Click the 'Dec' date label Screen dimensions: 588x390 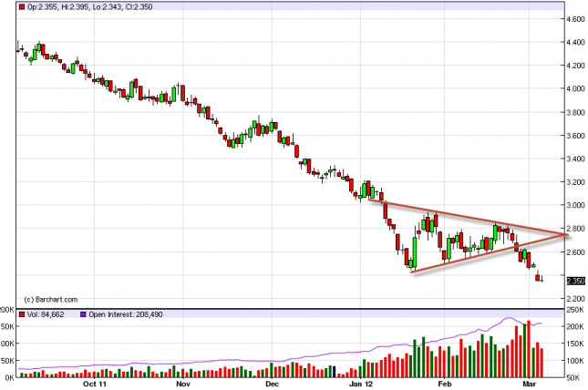click(x=272, y=384)
